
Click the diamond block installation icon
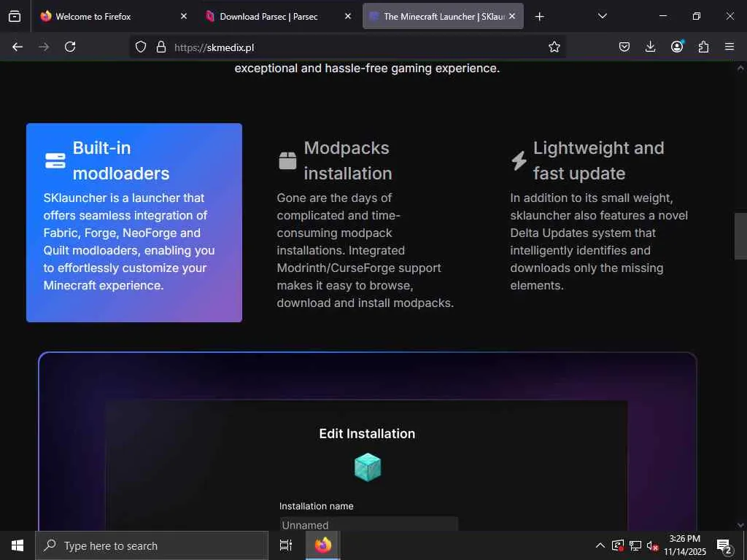click(x=368, y=467)
